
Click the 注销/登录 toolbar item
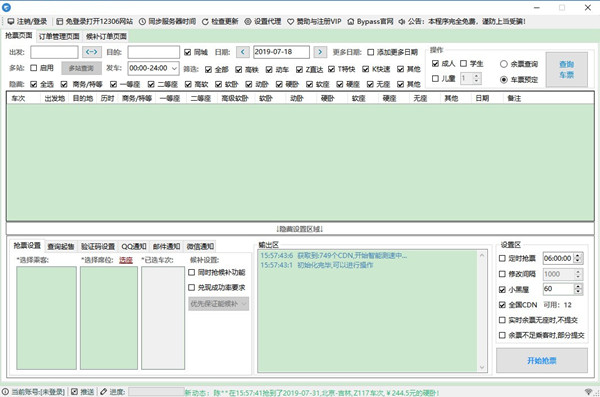pyautogui.click(x=27, y=21)
